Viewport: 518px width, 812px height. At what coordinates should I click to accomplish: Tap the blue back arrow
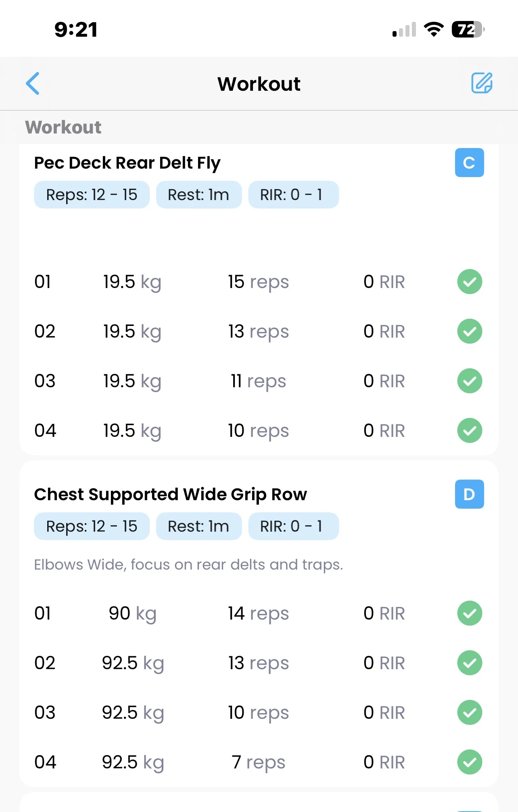[x=33, y=83]
